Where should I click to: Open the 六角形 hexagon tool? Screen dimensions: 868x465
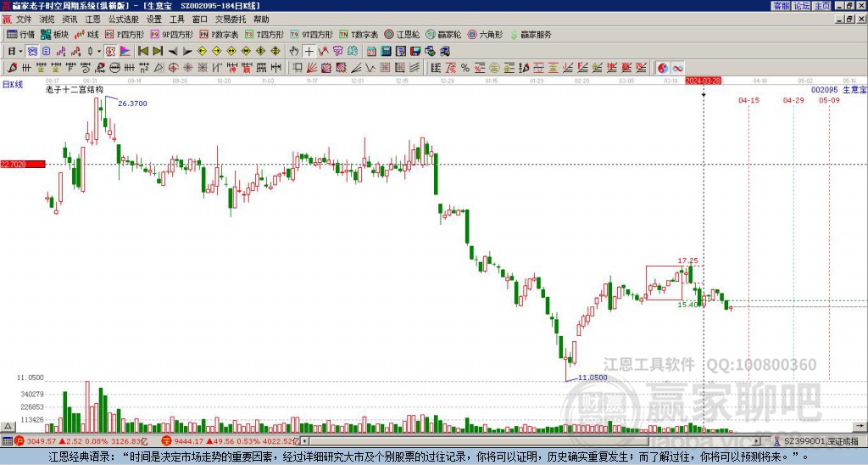point(485,35)
